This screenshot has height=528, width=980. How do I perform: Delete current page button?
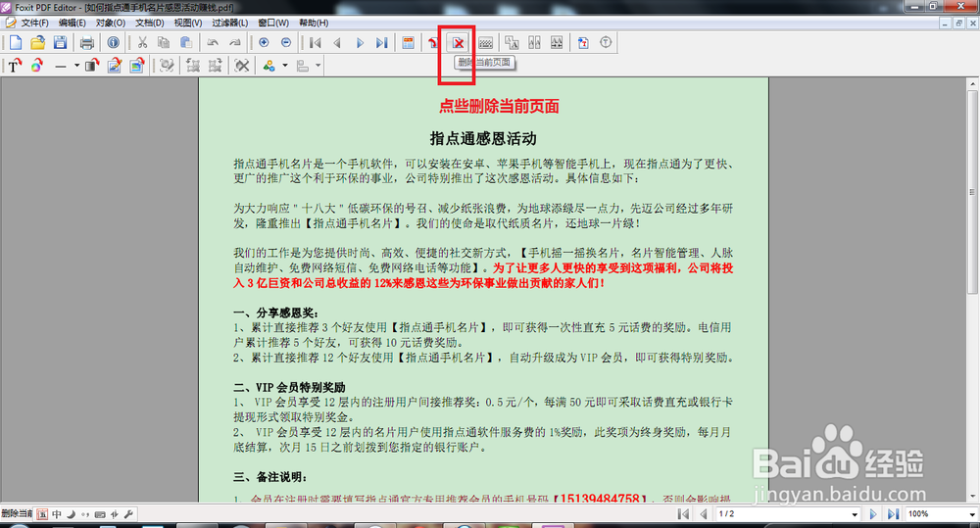[x=459, y=42]
